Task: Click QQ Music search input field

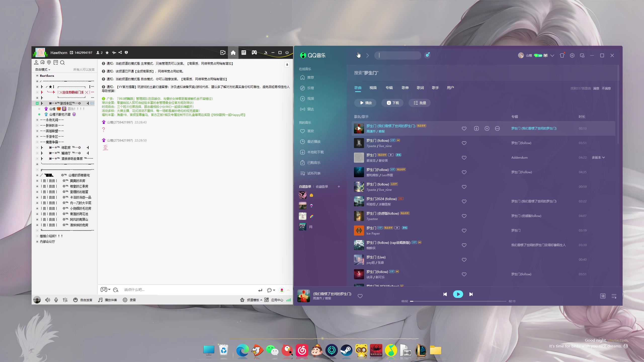Action: (x=398, y=55)
